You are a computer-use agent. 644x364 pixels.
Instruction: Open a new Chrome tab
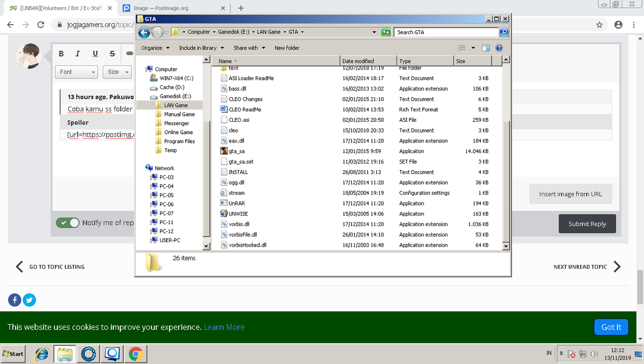point(241,8)
